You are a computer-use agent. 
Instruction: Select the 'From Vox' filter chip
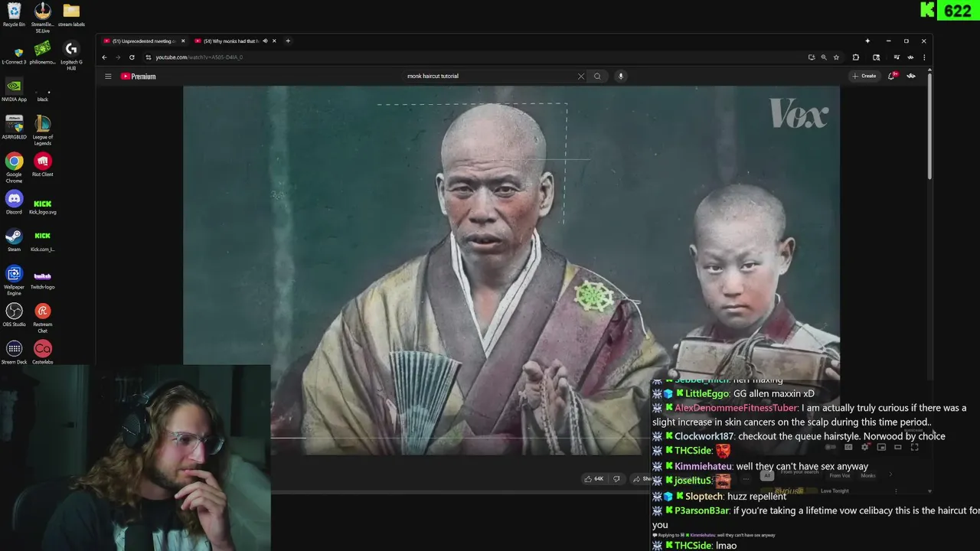coord(840,475)
